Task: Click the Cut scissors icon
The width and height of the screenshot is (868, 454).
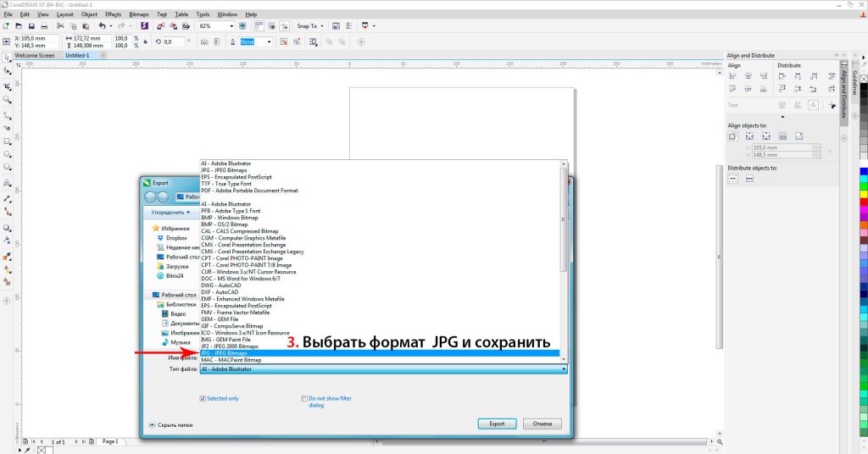Action: 60,26
